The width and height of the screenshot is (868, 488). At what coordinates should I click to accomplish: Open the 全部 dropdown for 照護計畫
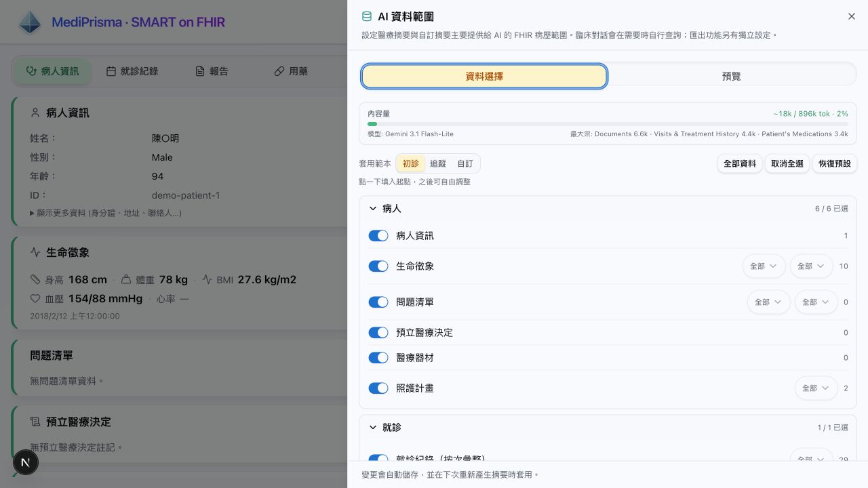(816, 388)
